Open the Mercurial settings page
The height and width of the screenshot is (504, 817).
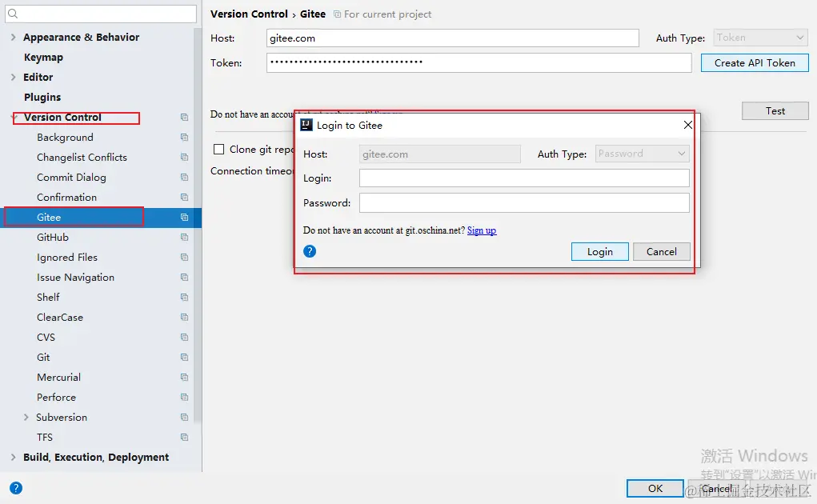coord(59,378)
